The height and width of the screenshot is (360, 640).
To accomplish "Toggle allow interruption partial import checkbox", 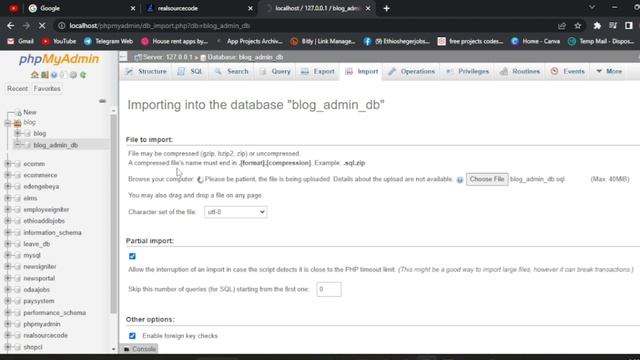I will tap(132, 256).
